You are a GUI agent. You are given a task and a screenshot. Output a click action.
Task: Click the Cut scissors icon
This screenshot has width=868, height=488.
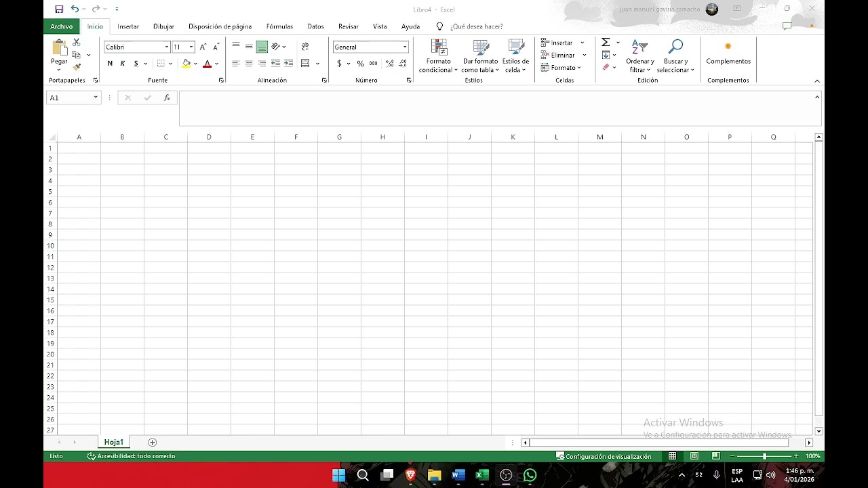click(x=76, y=43)
